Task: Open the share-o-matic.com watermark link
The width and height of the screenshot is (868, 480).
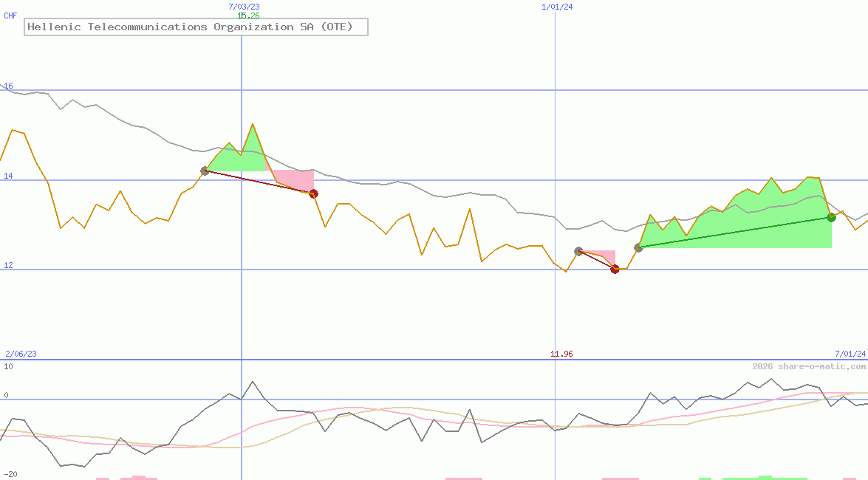Action: click(x=809, y=366)
